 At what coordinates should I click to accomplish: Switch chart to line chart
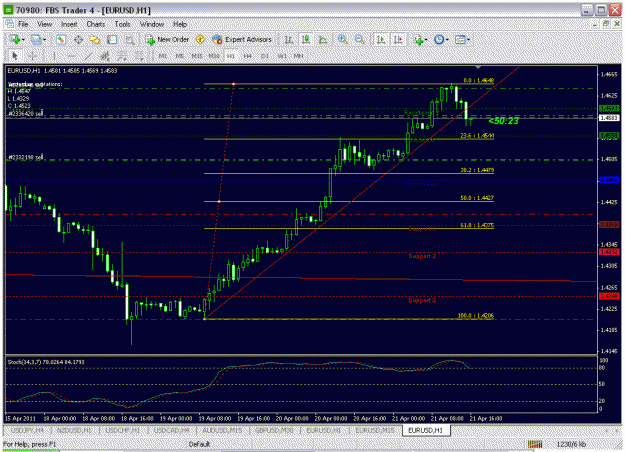323,39
